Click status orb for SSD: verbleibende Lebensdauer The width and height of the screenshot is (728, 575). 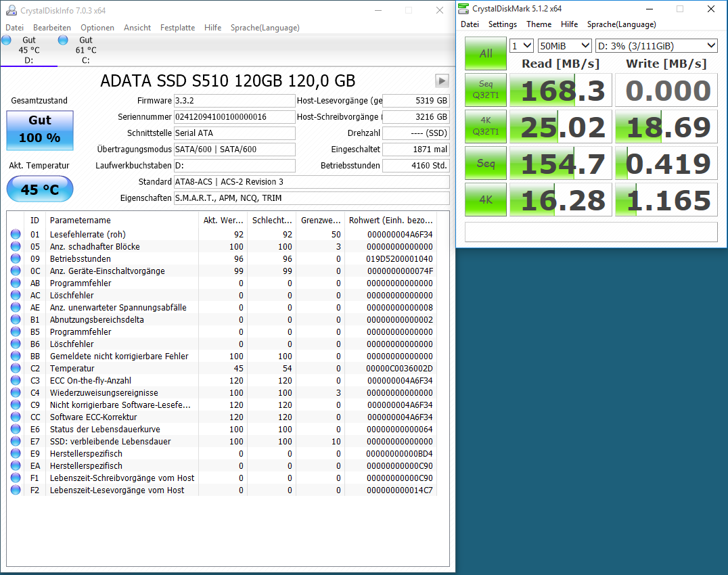(16, 441)
